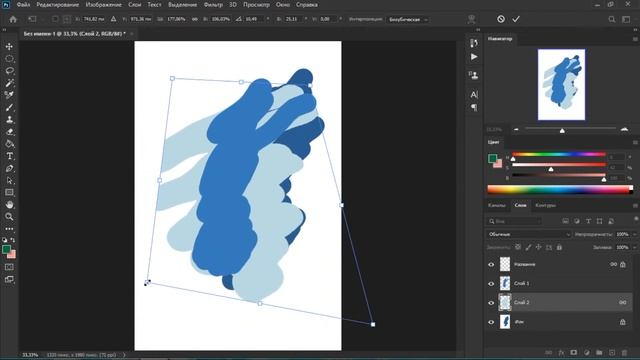Open the layer filter type dropdown
640x360 pixels.
pyautogui.click(x=514, y=221)
